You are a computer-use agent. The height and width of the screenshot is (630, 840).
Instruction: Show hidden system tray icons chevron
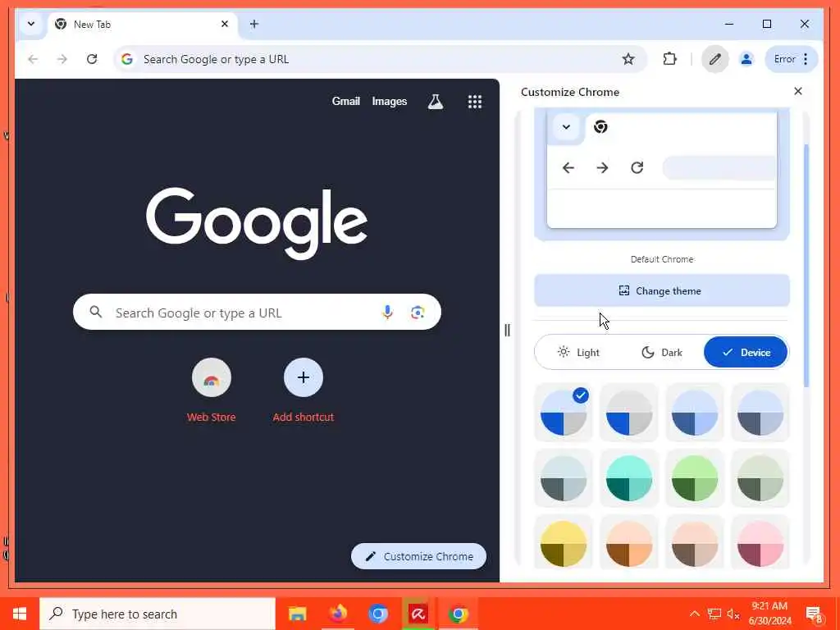tap(695, 614)
